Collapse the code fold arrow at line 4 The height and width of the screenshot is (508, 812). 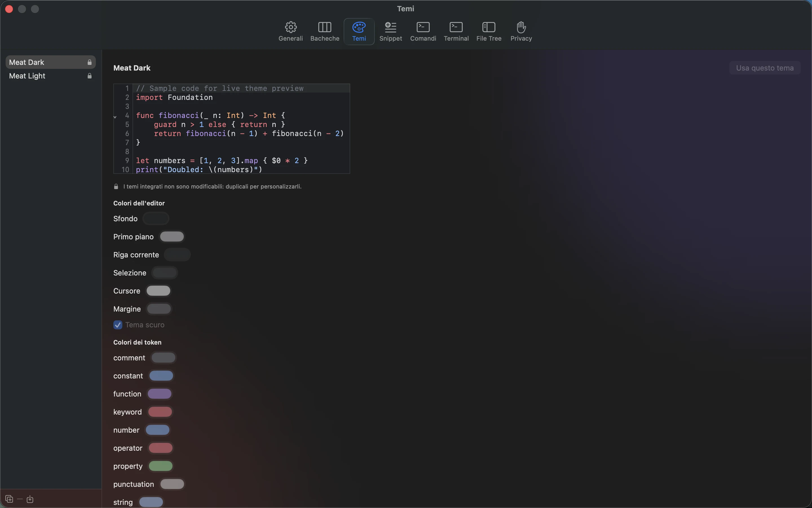115,117
